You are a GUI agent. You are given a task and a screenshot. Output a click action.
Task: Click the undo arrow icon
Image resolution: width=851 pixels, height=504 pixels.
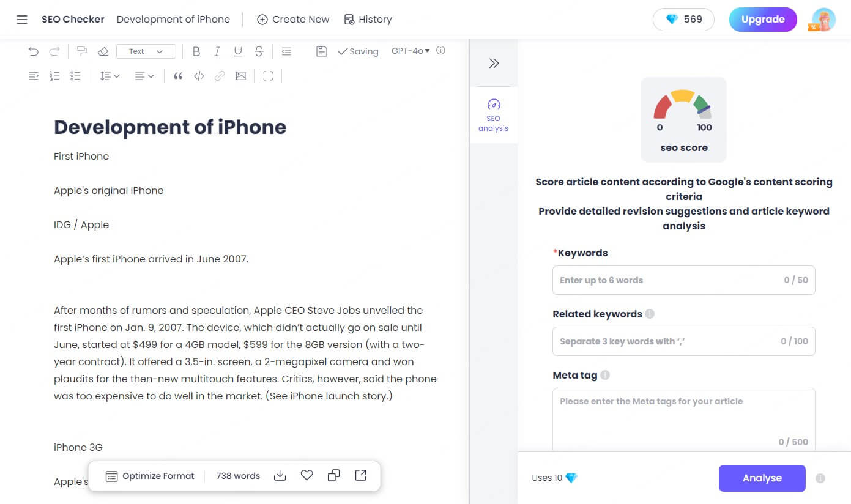34,51
